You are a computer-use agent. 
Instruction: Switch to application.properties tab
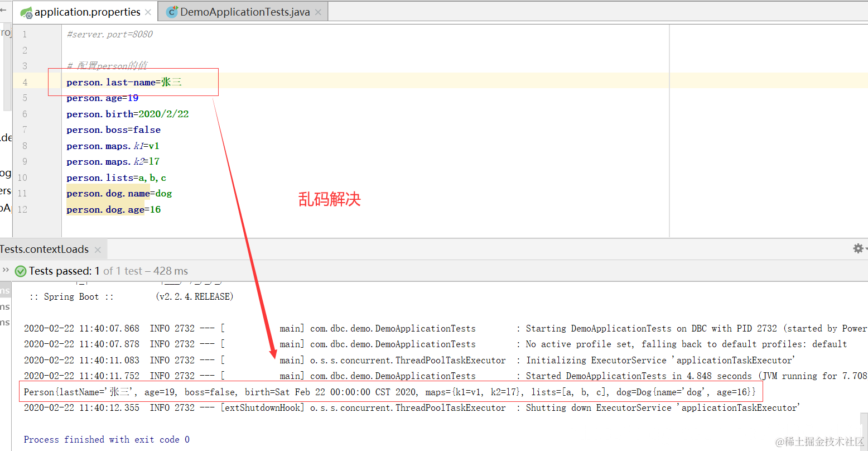tap(85, 12)
